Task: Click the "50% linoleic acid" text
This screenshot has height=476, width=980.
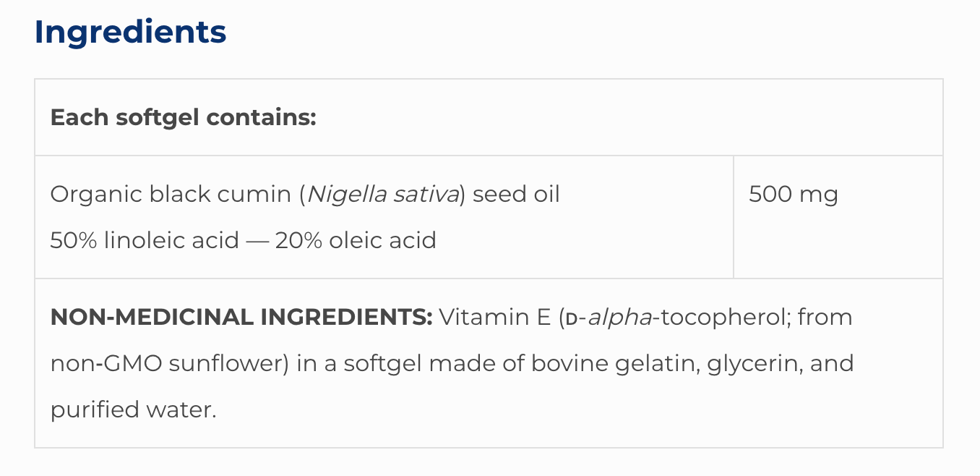Action: tap(145, 240)
